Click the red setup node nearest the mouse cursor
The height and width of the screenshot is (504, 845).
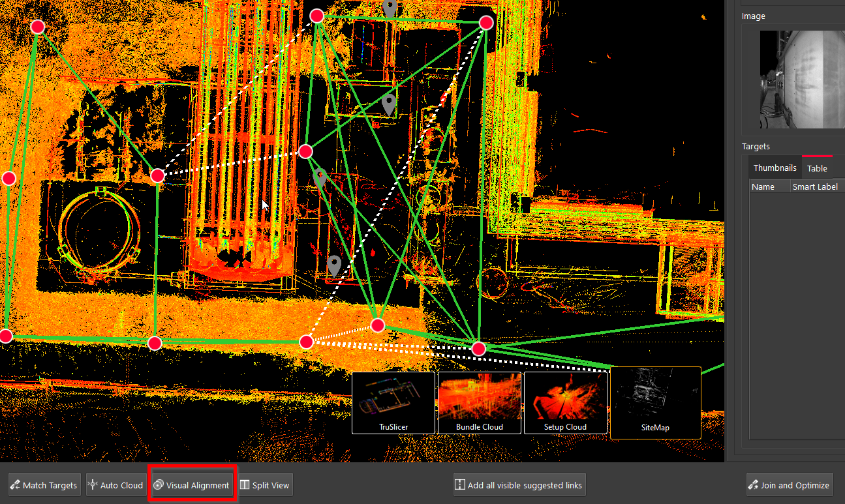[x=305, y=152]
